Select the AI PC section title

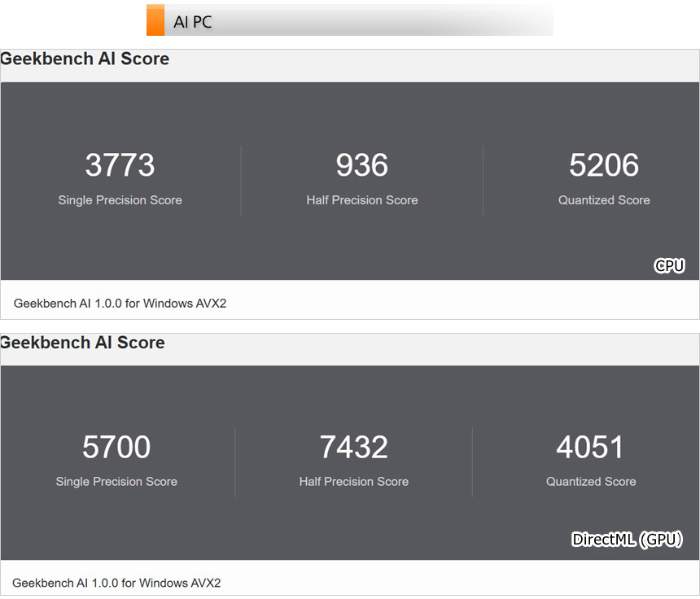(193, 22)
